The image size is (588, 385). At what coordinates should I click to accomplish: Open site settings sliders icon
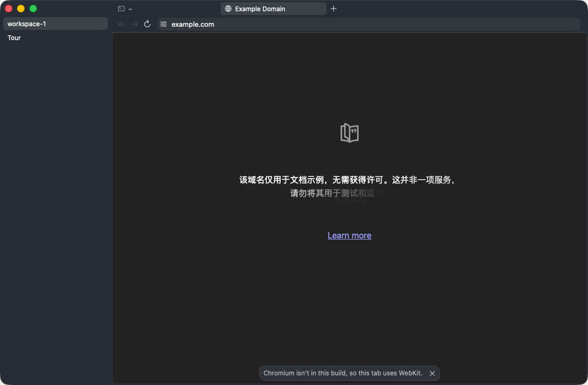coord(164,24)
